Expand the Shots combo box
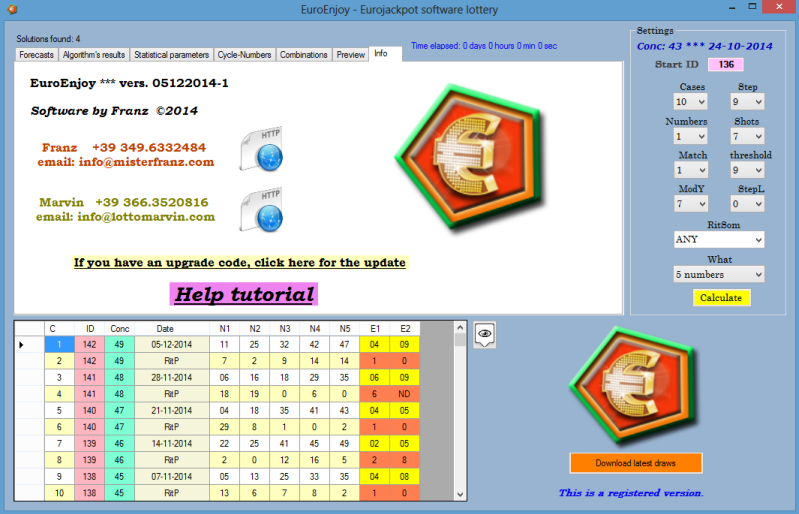 pyautogui.click(x=747, y=137)
